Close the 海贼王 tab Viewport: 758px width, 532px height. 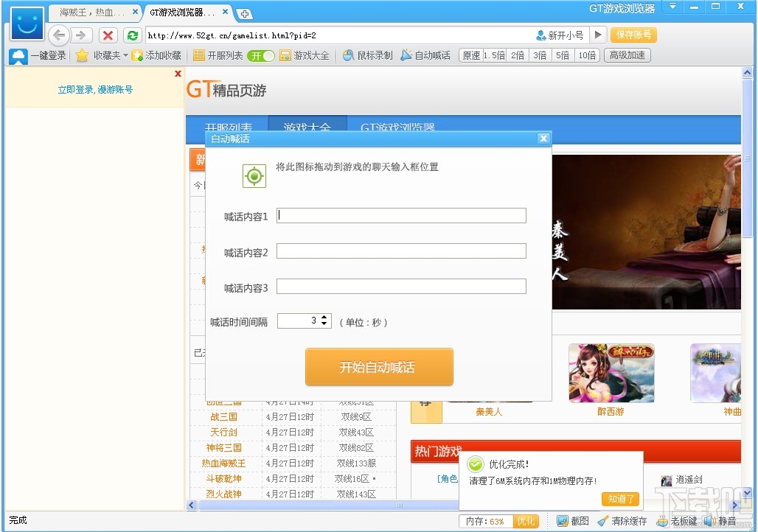click(x=135, y=12)
